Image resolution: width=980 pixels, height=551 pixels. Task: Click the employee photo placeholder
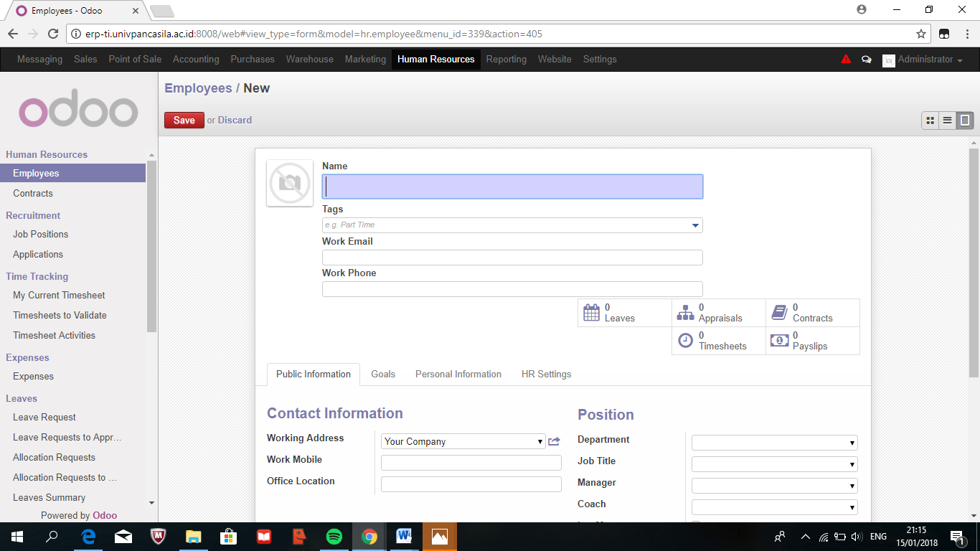tap(290, 183)
